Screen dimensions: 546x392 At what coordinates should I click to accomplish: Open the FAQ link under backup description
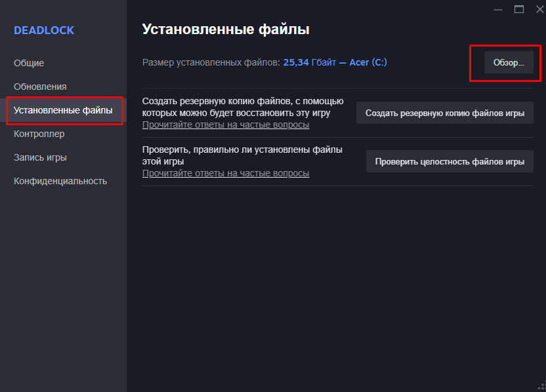coord(226,125)
